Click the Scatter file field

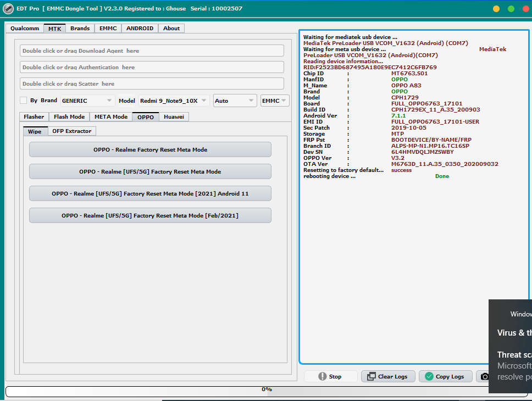coord(152,83)
